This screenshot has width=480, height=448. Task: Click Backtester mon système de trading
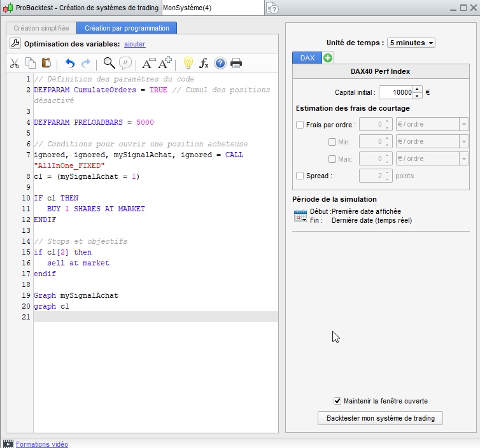[x=380, y=418]
